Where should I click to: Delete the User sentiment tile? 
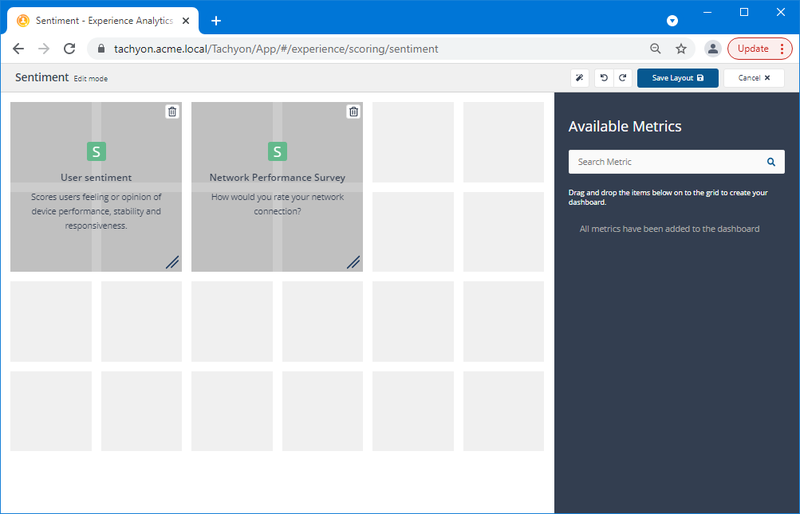[172, 111]
